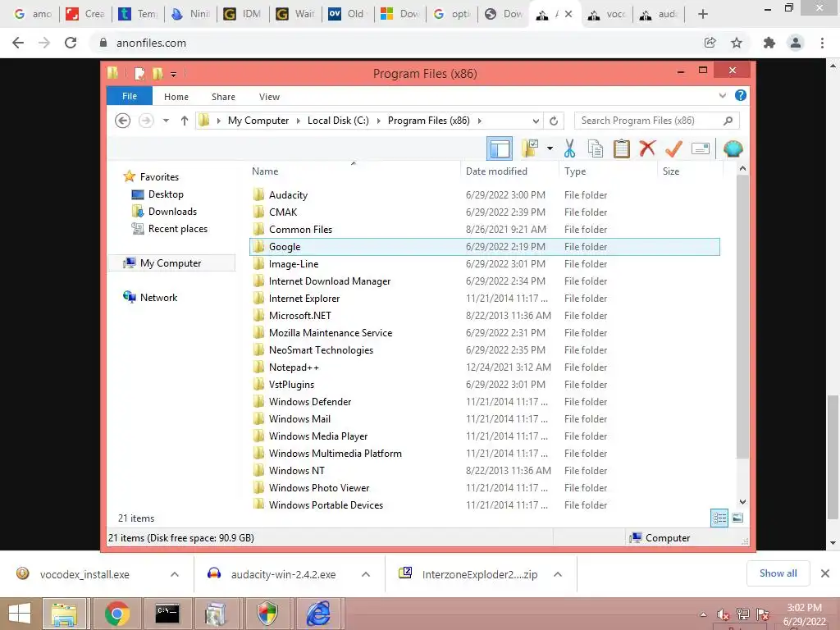
Task: Select the VstPlugins folder
Action: [x=485, y=384]
